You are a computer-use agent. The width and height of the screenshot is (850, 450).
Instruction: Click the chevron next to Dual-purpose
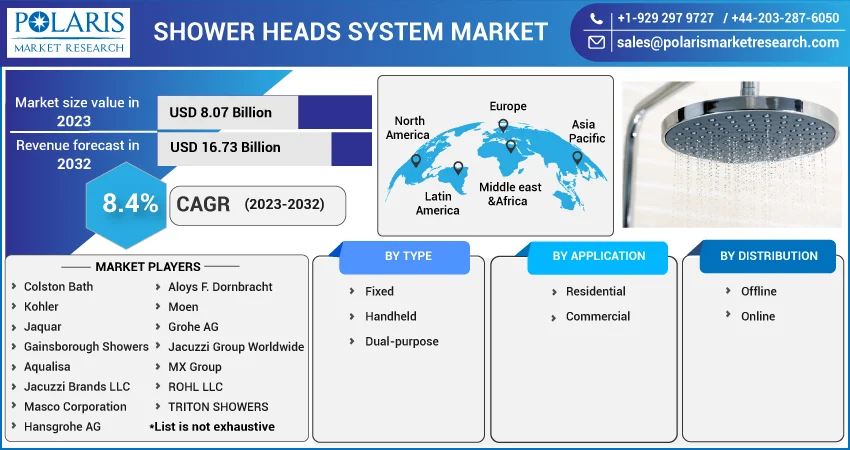point(352,342)
